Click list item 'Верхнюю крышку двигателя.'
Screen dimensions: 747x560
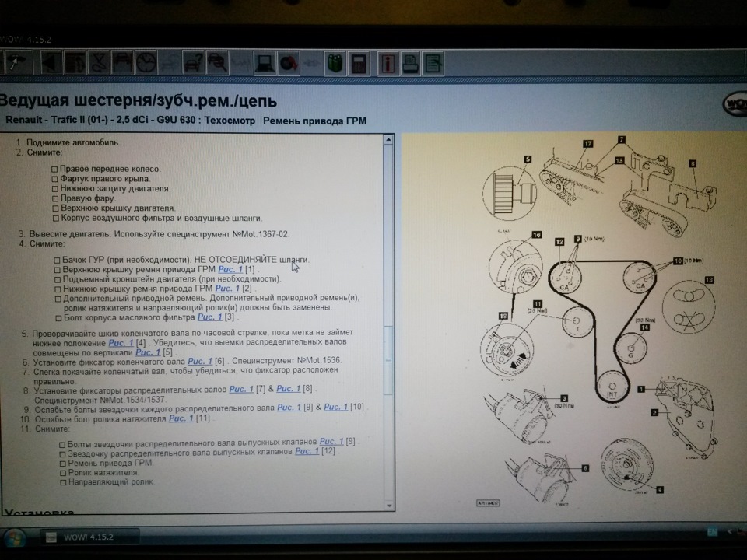click(117, 208)
